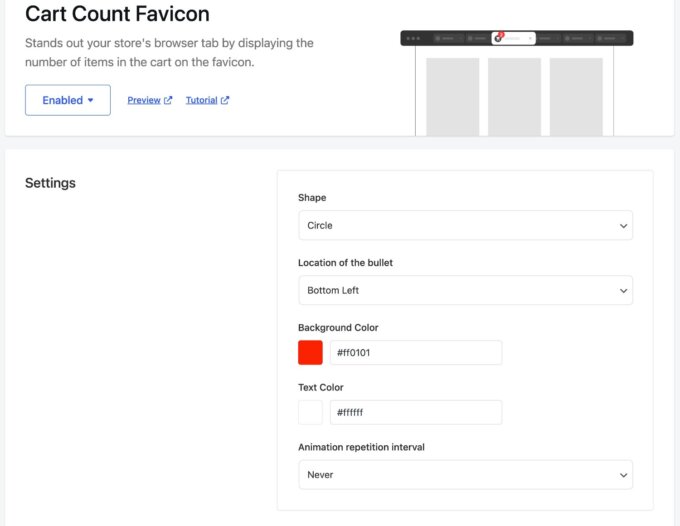680x526 pixels.
Task: Click the caret arrow on Enabled button
Action: (x=91, y=100)
